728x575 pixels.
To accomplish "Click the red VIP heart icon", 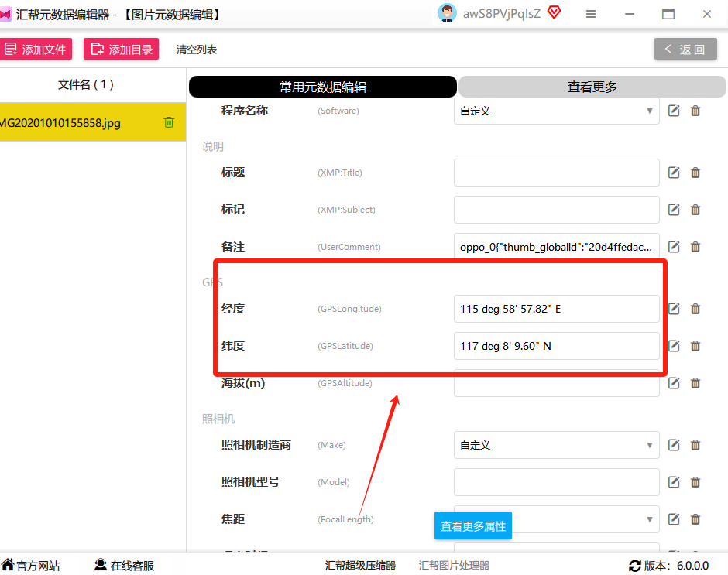I will [x=554, y=12].
